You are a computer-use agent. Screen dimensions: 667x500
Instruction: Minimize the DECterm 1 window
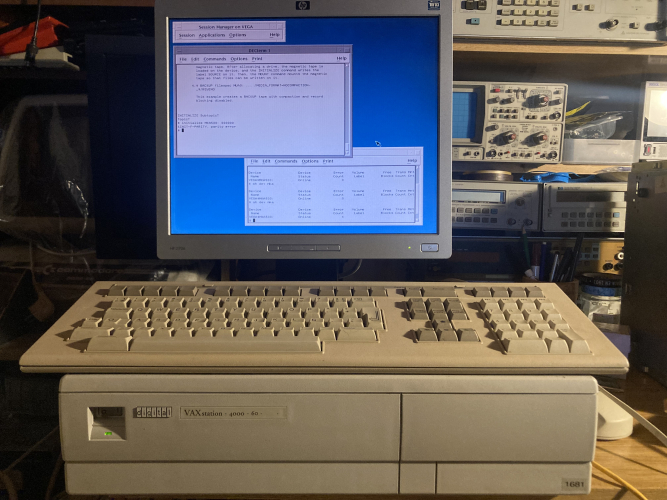point(340,50)
